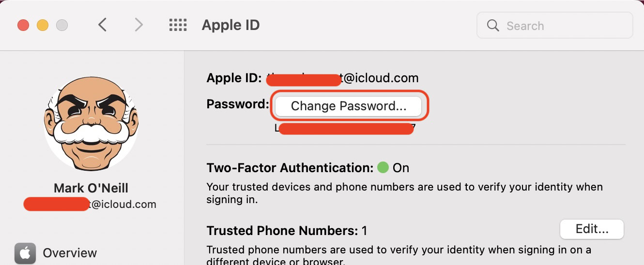Go back with the left chevron
Screen dimensions: 644x265
click(x=102, y=25)
